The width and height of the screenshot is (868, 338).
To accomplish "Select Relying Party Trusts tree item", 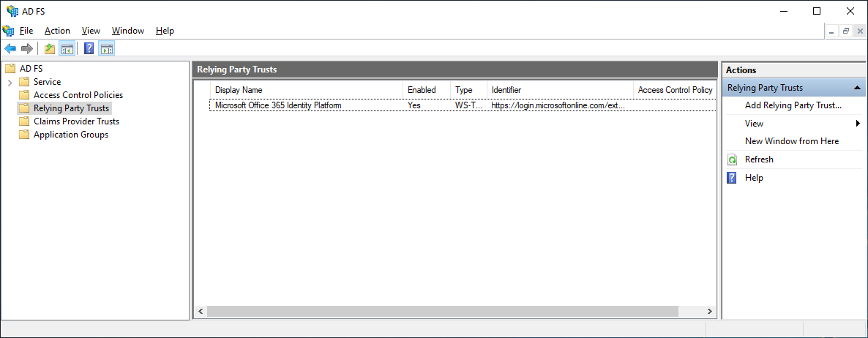I will (x=72, y=108).
